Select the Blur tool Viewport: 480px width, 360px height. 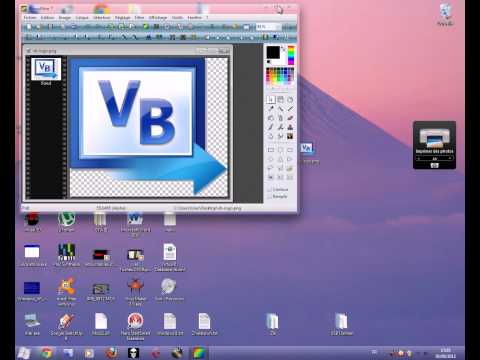(281, 127)
